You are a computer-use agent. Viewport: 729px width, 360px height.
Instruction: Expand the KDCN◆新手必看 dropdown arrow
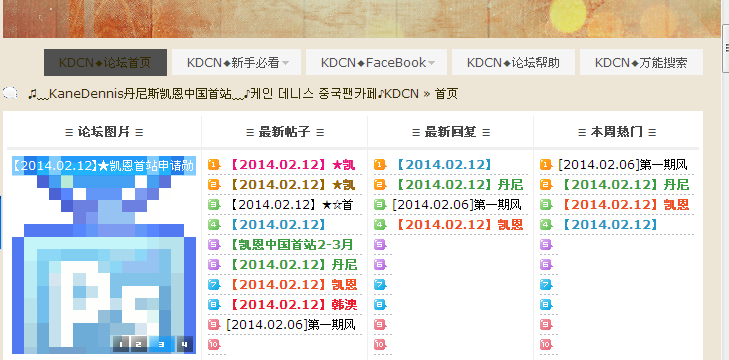pyautogui.click(x=285, y=63)
